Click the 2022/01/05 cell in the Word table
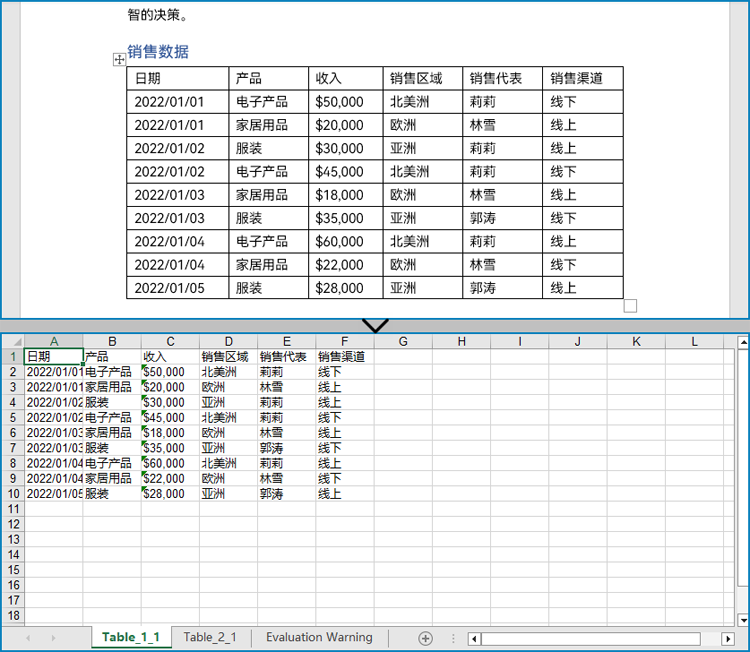The image size is (750, 652). [x=177, y=288]
